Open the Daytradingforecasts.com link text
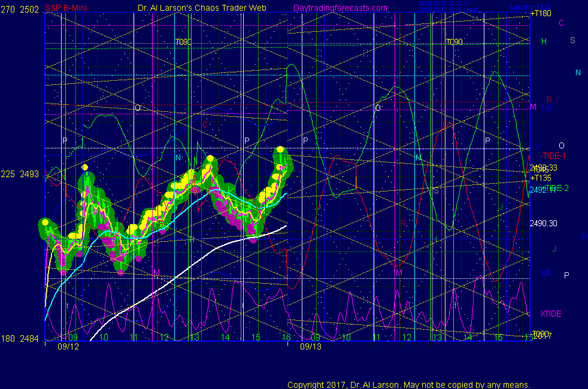The width and height of the screenshot is (588, 389). tap(340, 8)
